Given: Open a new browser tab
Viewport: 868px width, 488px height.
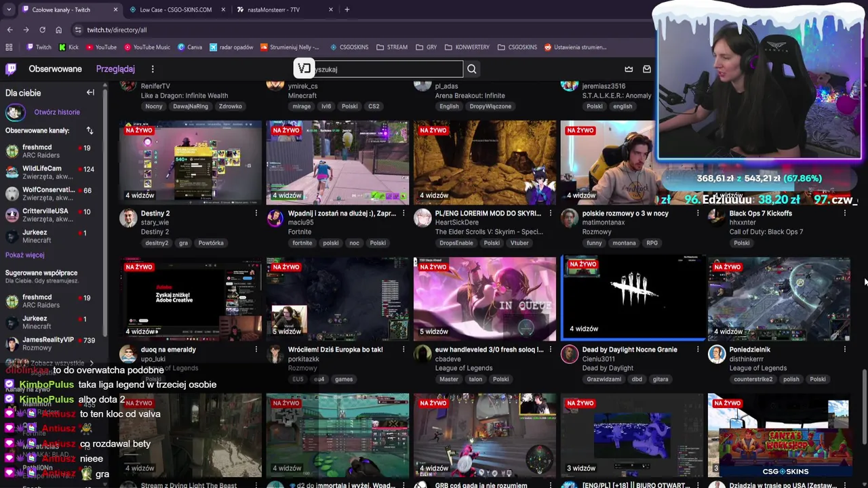Looking at the screenshot, I should point(347,9).
